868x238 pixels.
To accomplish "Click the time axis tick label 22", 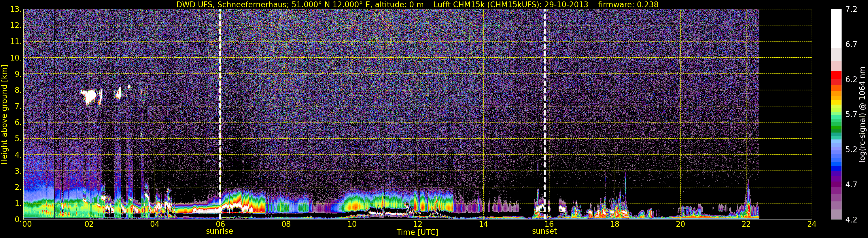I will (x=746, y=224).
